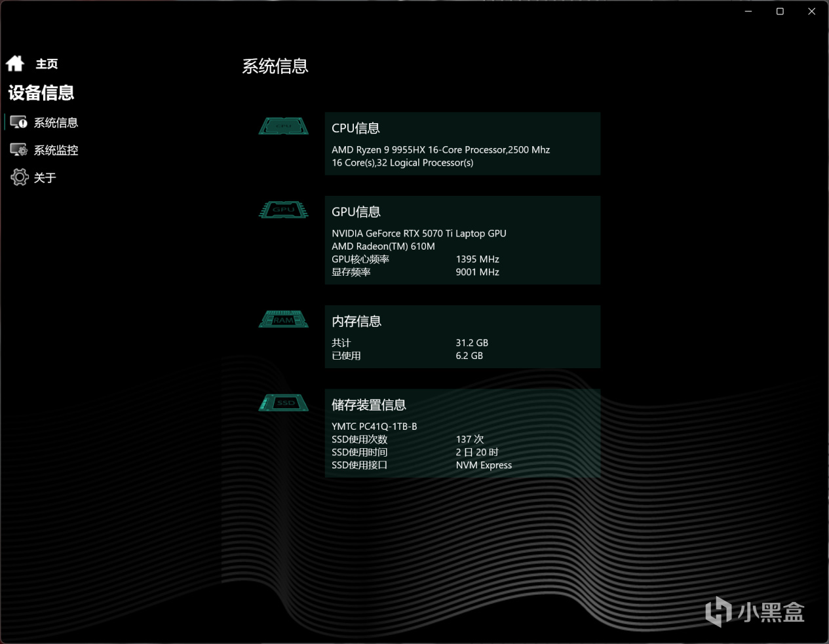The height and width of the screenshot is (644, 829).
Task: Close the window
Action: click(811, 11)
